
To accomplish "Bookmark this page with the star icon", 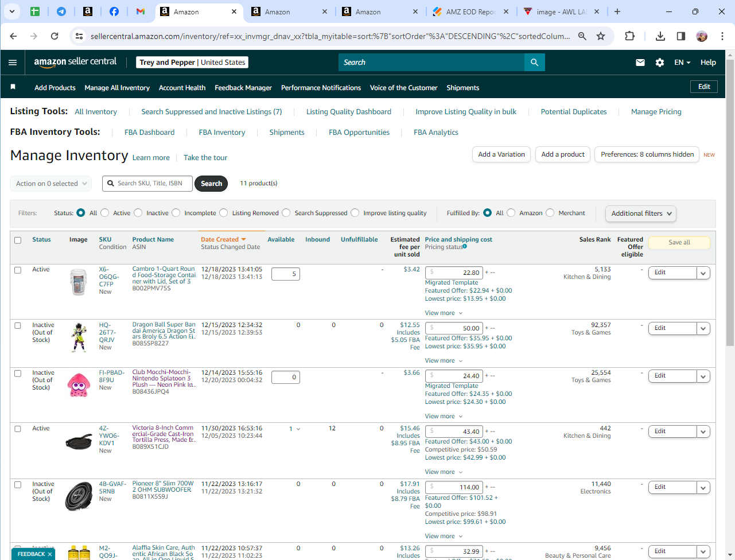I will pyautogui.click(x=601, y=36).
